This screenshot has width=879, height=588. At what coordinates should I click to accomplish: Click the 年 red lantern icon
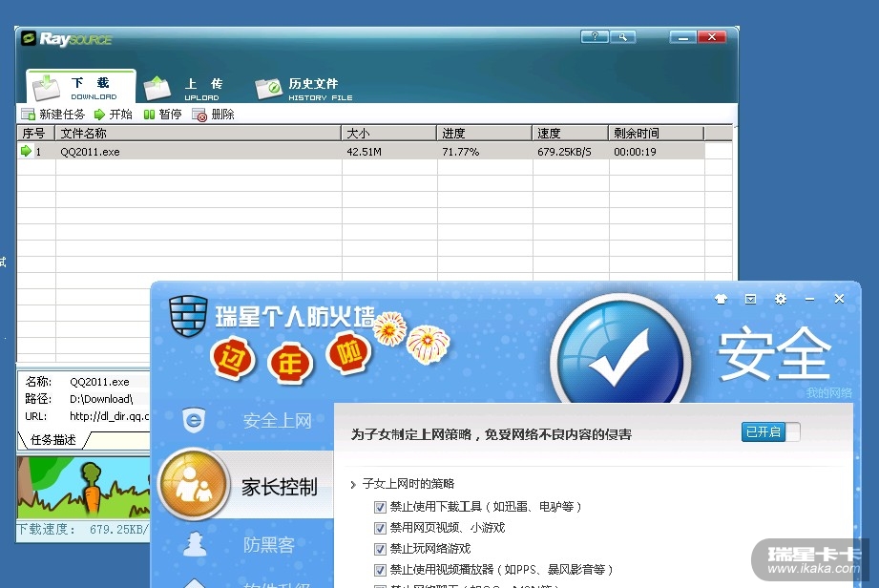(x=290, y=365)
